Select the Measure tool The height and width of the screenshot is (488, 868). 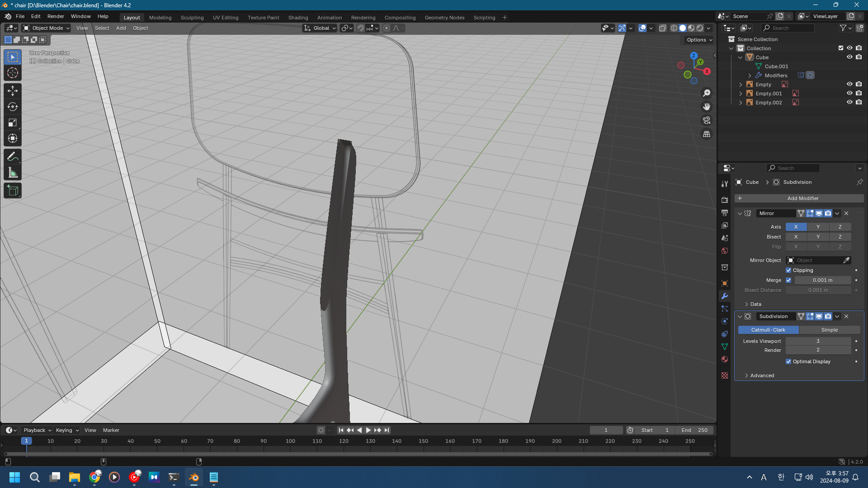(x=13, y=173)
